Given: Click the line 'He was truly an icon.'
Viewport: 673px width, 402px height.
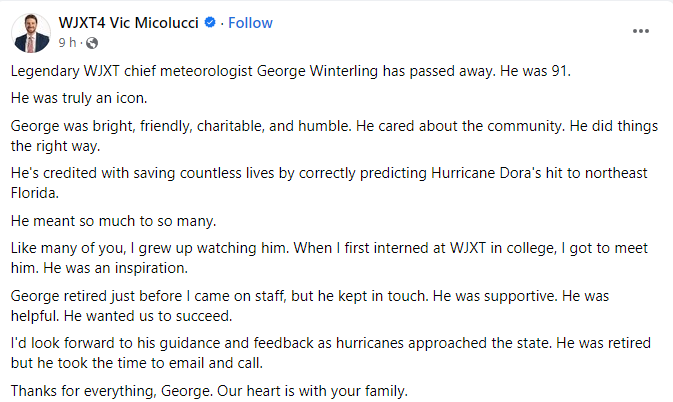Looking at the screenshot, I should [79, 100].
